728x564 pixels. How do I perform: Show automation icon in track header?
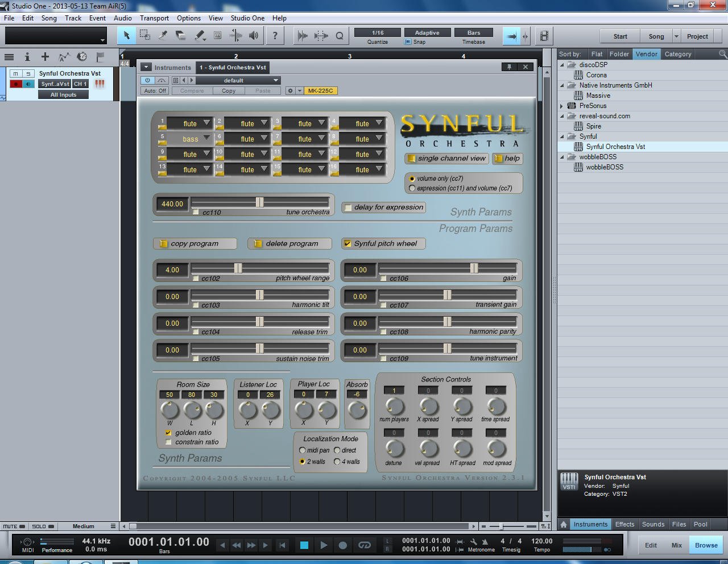64,57
